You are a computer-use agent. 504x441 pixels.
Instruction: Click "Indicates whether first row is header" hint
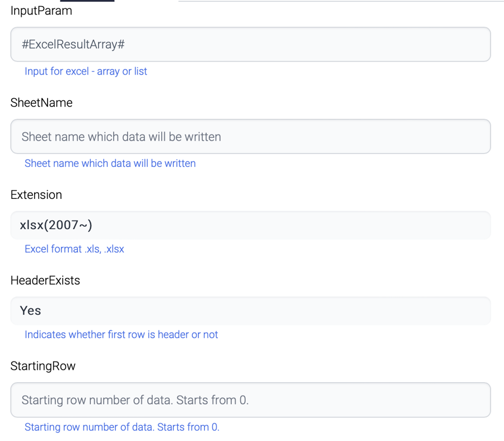[121, 335]
